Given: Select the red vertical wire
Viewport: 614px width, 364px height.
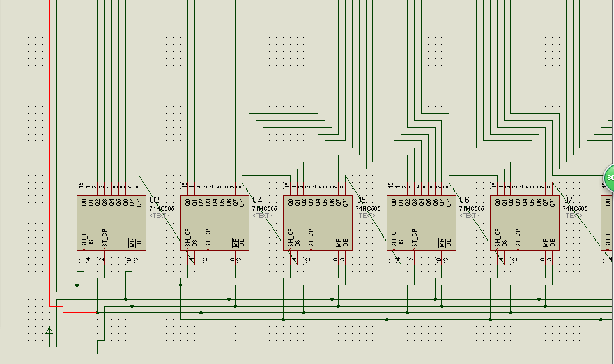Looking at the screenshot, I should [x=50, y=153].
